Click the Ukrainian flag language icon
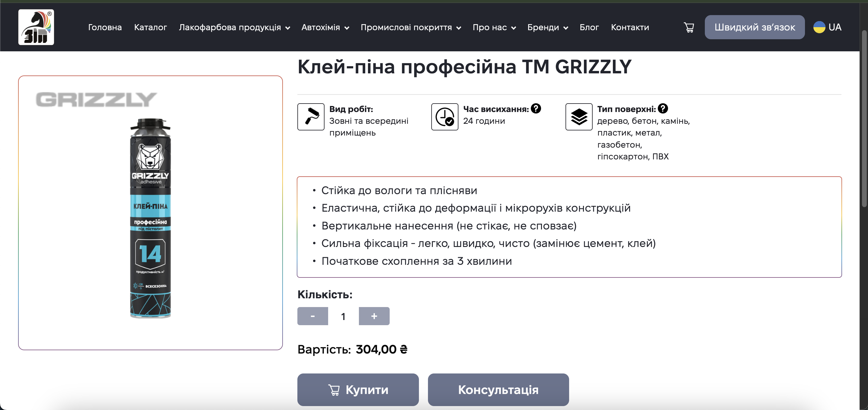This screenshot has width=868, height=410. point(819,27)
